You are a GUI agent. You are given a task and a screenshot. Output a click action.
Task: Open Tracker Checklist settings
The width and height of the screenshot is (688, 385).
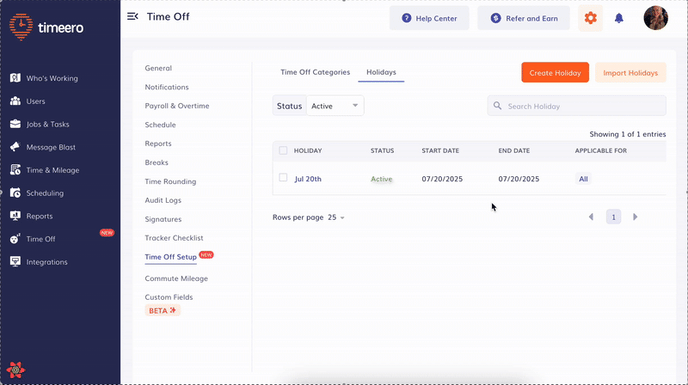[x=174, y=238]
